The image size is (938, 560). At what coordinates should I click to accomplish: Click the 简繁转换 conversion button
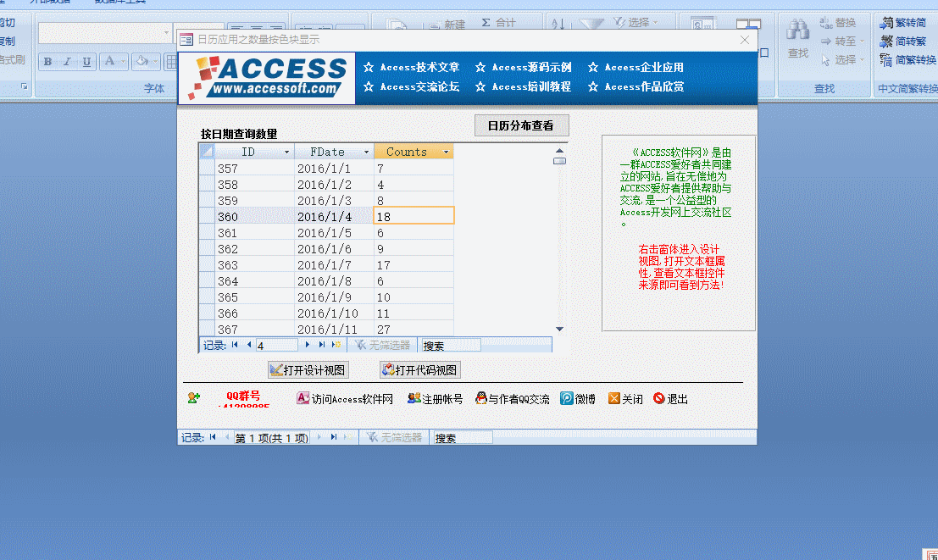coord(907,60)
